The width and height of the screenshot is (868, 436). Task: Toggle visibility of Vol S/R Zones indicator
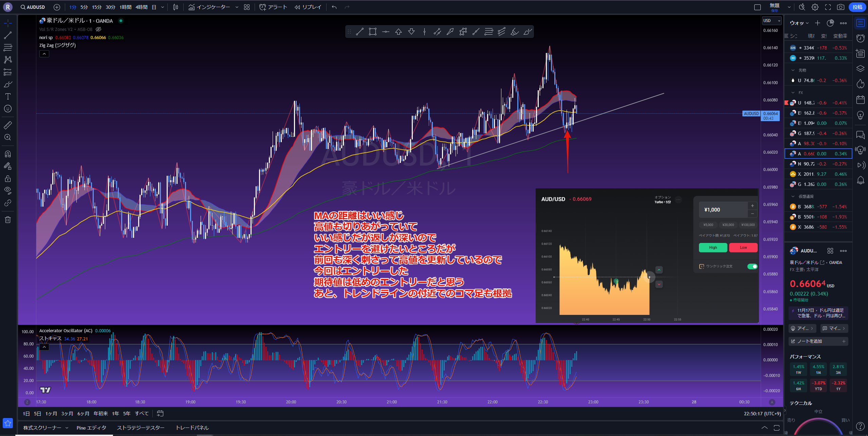pos(99,30)
